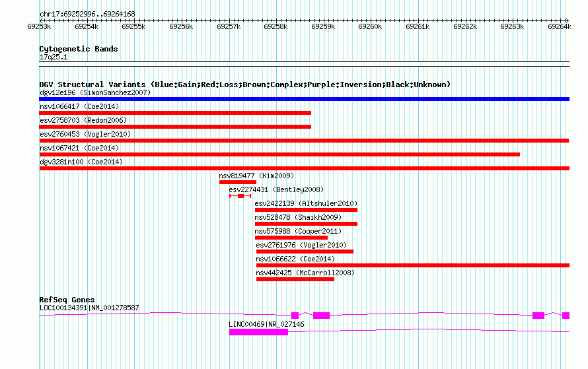The image size is (588, 369).
Task: Click the 69258k ruler label
Action: coord(276,26)
